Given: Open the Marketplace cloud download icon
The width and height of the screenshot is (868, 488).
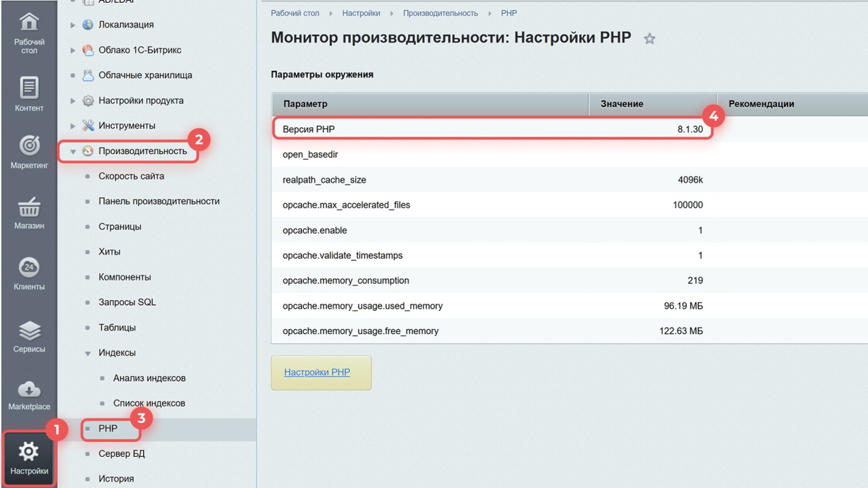Looking at the screenshot, I should click(29, 389).
